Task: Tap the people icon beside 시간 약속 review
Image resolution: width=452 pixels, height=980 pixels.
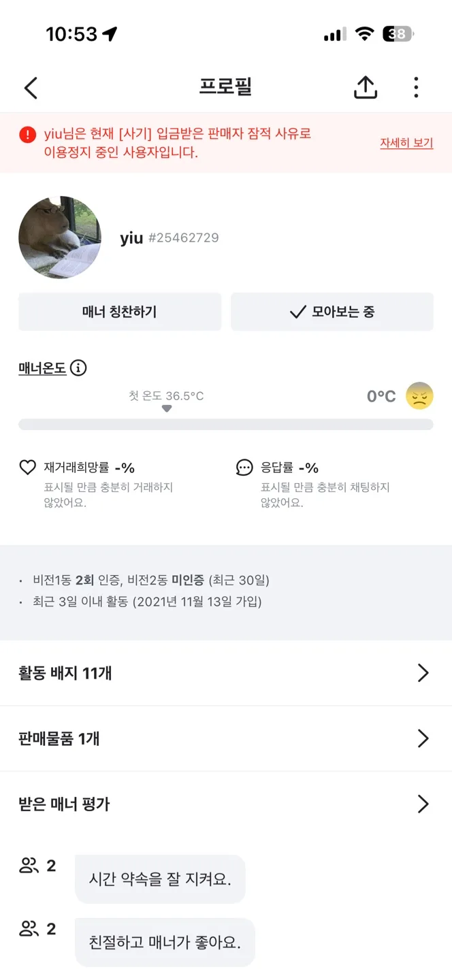Action: pos(29,866)
